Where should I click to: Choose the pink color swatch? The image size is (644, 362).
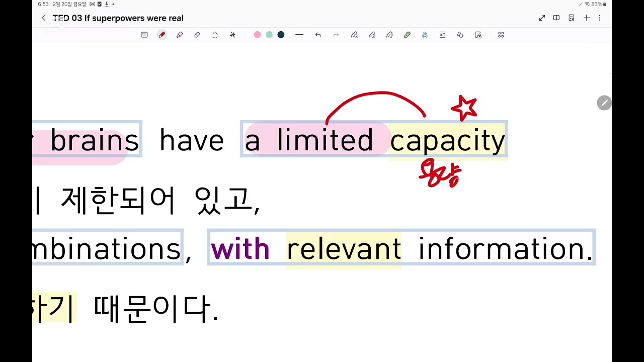[x=258, y=35]
